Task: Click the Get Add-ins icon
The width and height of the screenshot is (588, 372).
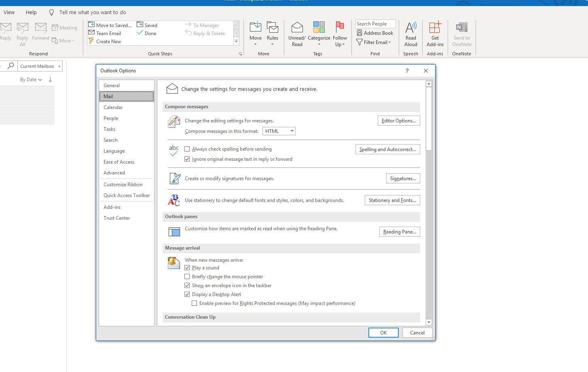Action: 435,27
